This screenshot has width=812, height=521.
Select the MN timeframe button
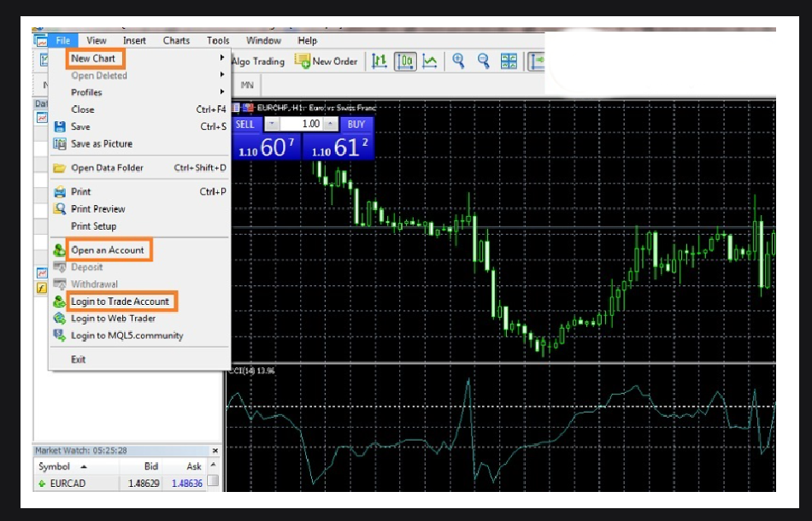(x=247, y=85)
